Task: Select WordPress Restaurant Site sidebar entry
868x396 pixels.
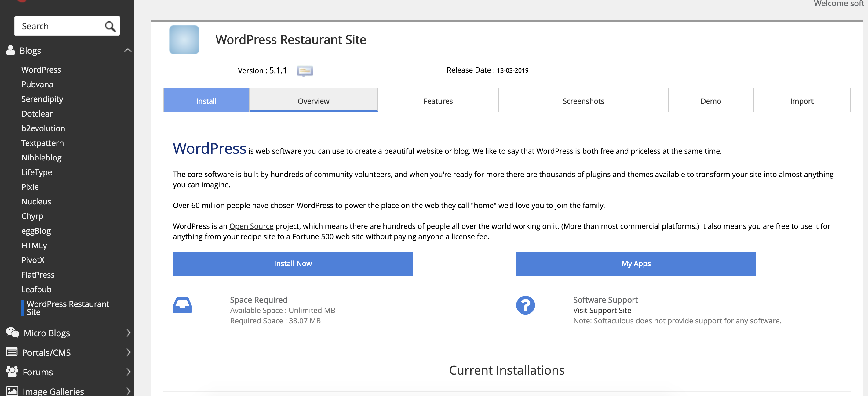Action: pos(68,308)
